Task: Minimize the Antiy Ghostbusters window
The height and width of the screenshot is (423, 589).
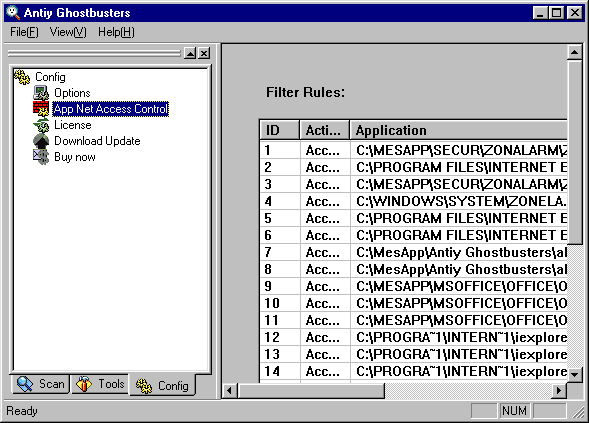Action: tap(540, 13)
